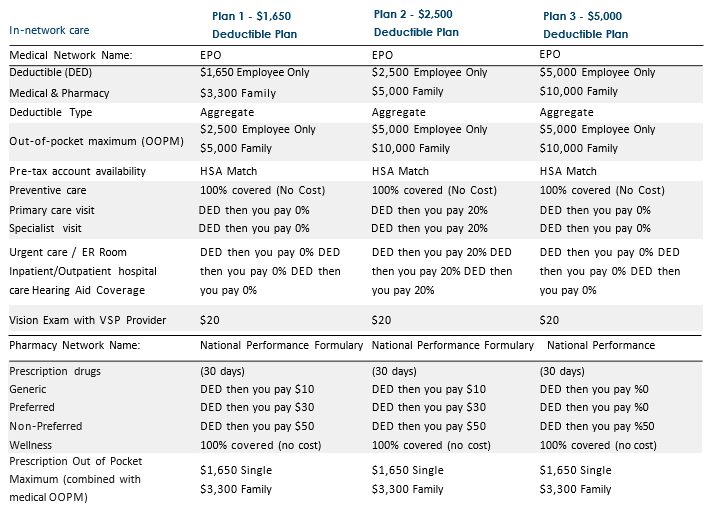Click the Deductible Type row label
710x507 pixels.
(50, 112)
